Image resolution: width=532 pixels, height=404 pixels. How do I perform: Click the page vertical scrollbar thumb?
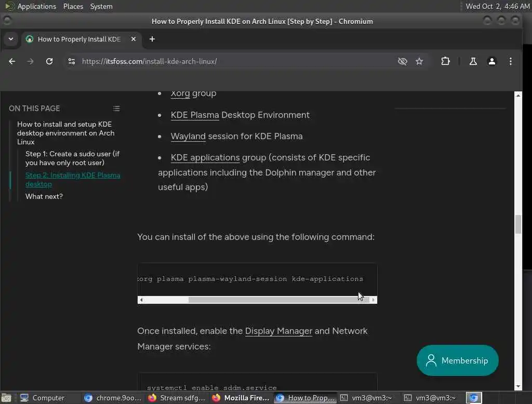[x=518, y=224]
